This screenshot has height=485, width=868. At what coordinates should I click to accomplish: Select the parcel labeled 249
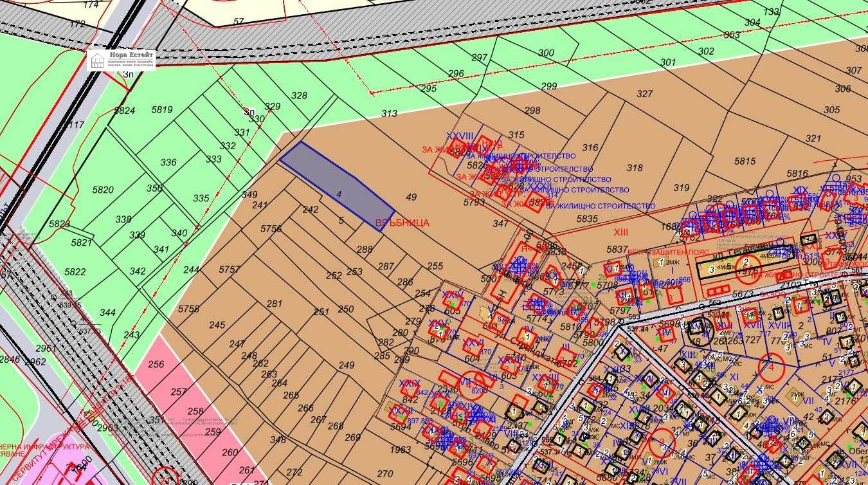pos(346,365)
